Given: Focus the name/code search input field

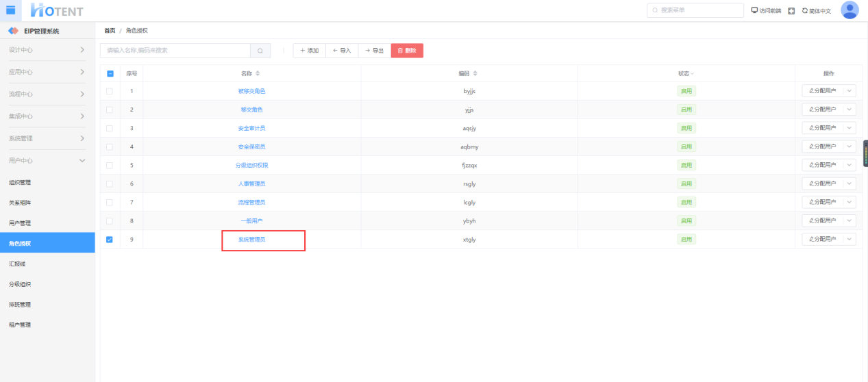Looking at the screenshot, I should tap(175, 51).
